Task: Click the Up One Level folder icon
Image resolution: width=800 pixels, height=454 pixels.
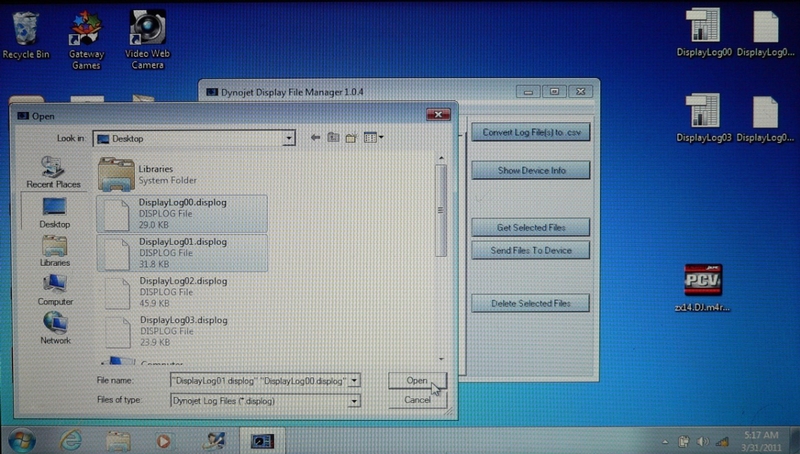Action: click(x=333, y=138)
